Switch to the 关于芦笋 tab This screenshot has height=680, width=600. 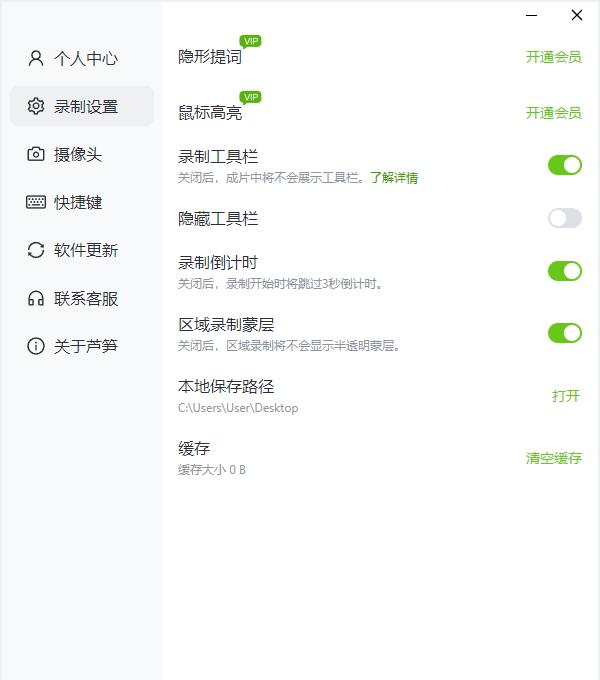pos(85,346)
